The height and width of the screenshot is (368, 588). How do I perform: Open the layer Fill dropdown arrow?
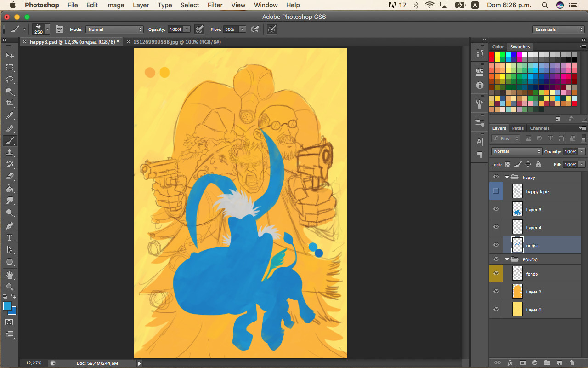coord(582,164)
